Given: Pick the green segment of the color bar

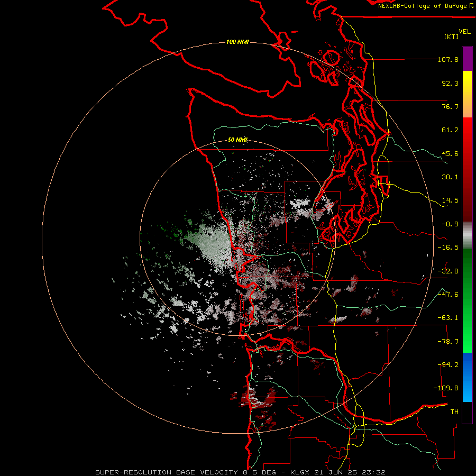Looking at the screenshot, I should (467, 300).
